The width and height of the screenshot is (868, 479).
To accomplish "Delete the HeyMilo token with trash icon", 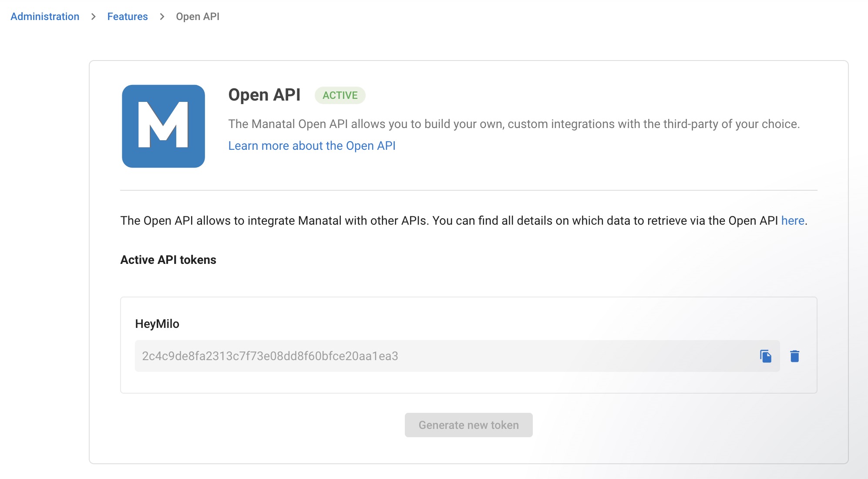I will 794,356.
